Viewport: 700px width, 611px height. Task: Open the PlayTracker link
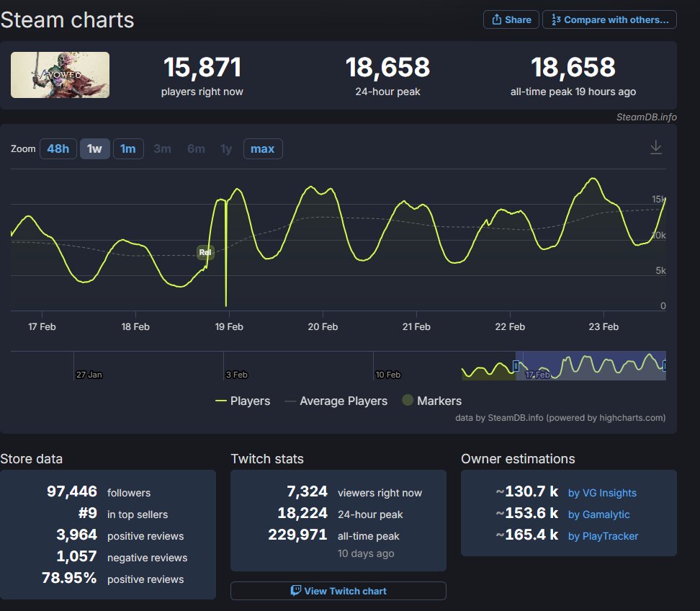(x=603, y=536)
